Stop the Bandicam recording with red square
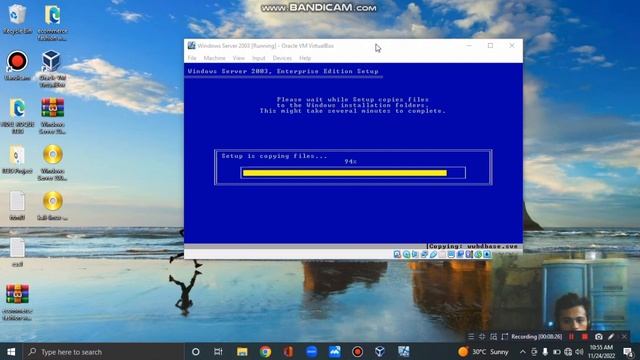Screen dimensions: 640x360 coord(585,337)
